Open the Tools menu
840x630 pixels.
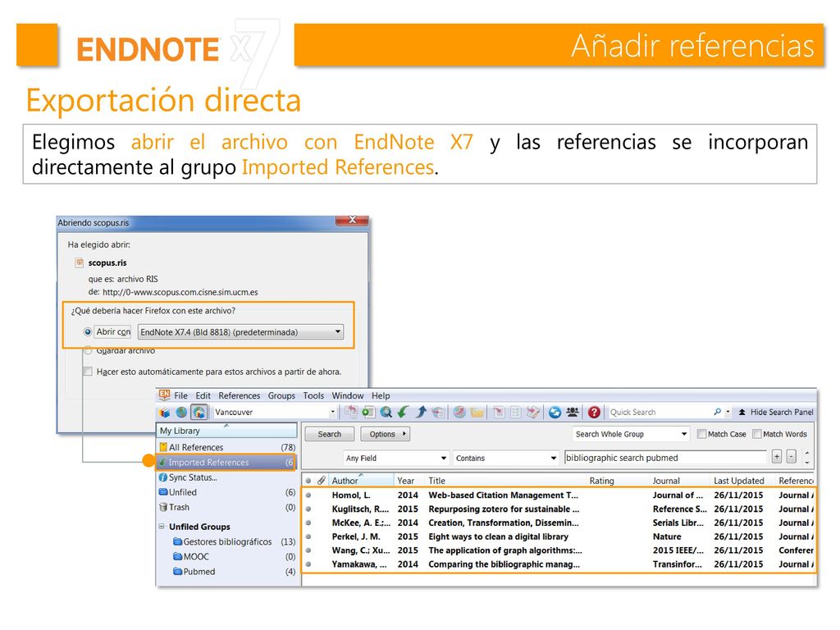coord(313,395)
